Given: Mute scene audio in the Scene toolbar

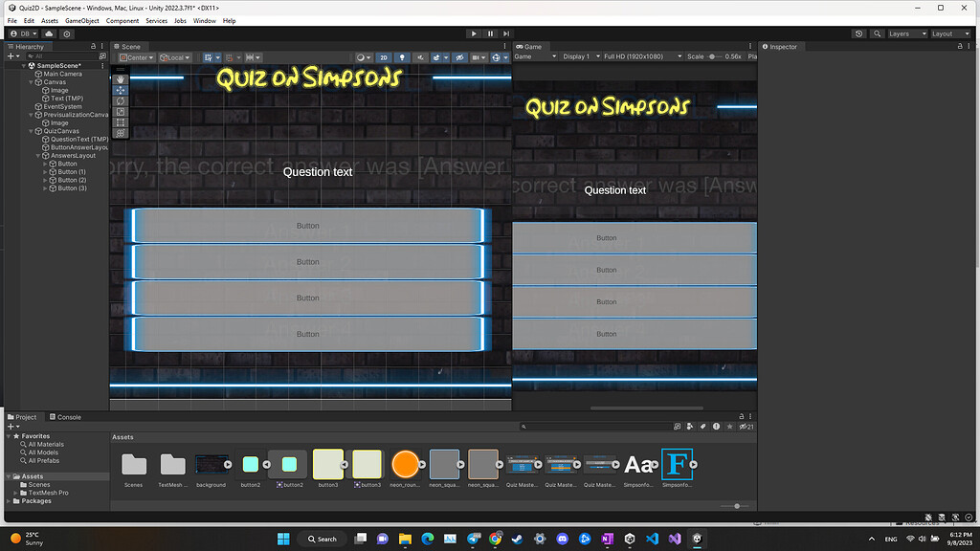Looking at the screenshot, I should 420,57.
